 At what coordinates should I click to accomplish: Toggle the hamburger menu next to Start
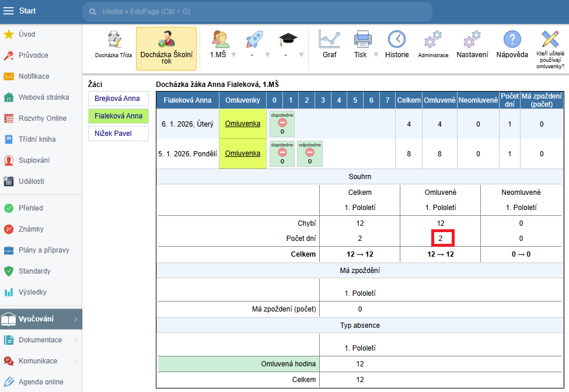point(9,11)
